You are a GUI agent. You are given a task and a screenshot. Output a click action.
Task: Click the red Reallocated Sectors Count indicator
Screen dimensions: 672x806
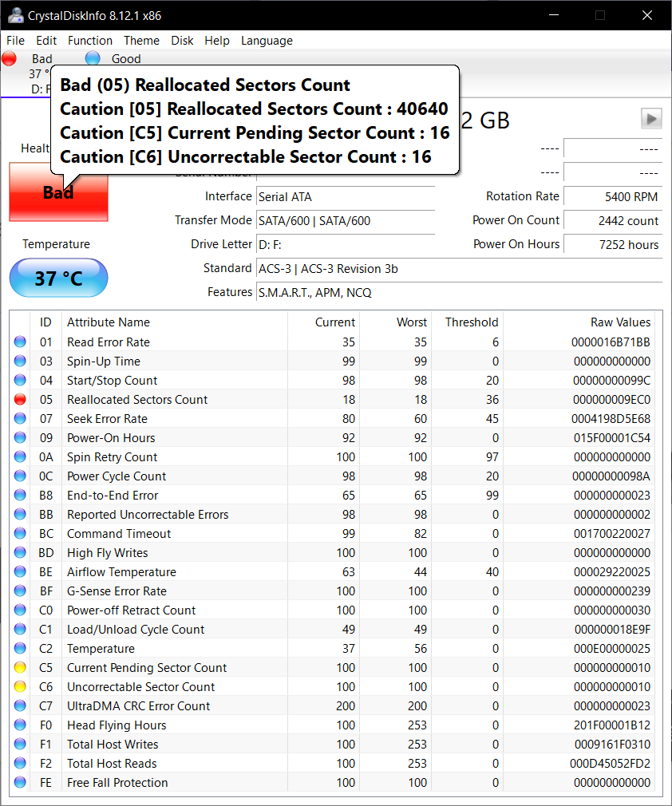pyautogui.click(x=20, y=400)
